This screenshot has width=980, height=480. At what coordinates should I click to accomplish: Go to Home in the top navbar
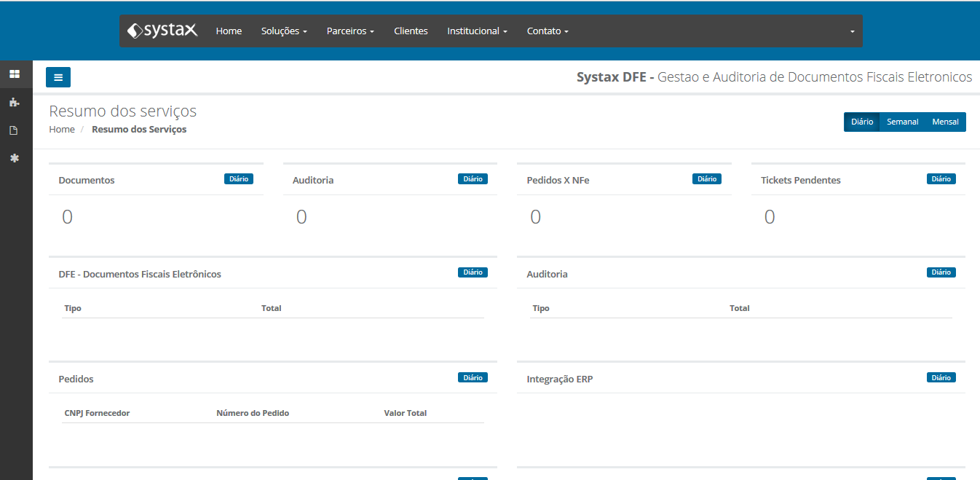[229, 31]
